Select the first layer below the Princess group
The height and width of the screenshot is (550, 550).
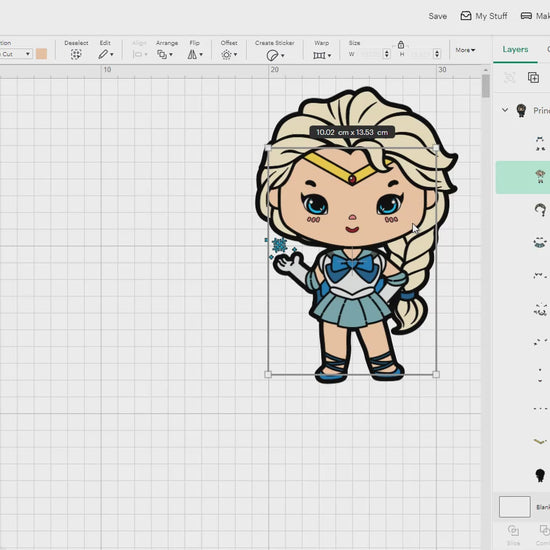[540, 143]
